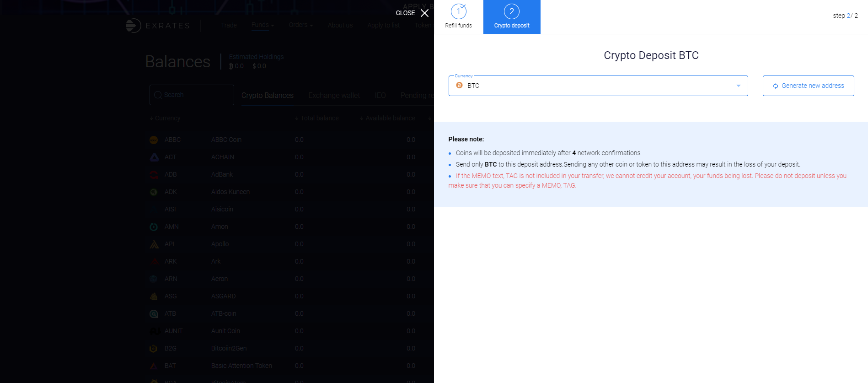Select the Crypto deposit step tab

point(512,17)
